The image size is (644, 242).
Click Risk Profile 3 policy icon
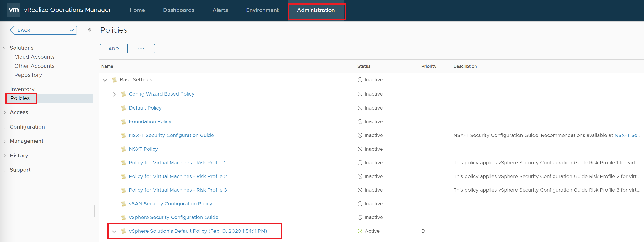[124, 190]
